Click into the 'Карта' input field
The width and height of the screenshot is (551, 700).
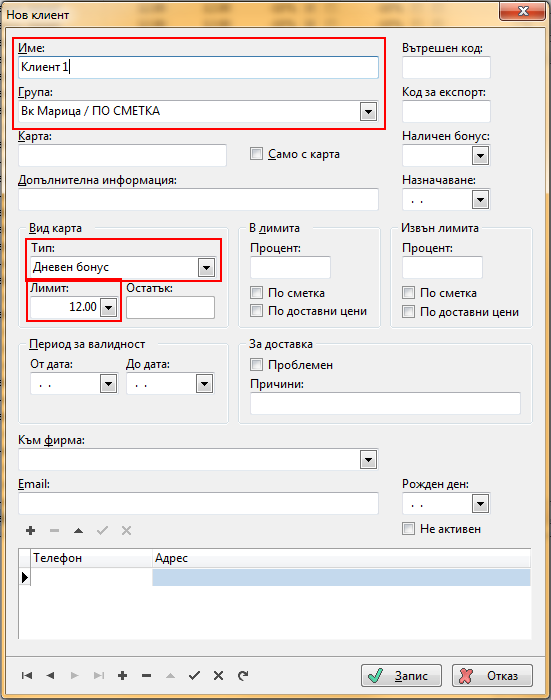122,155
